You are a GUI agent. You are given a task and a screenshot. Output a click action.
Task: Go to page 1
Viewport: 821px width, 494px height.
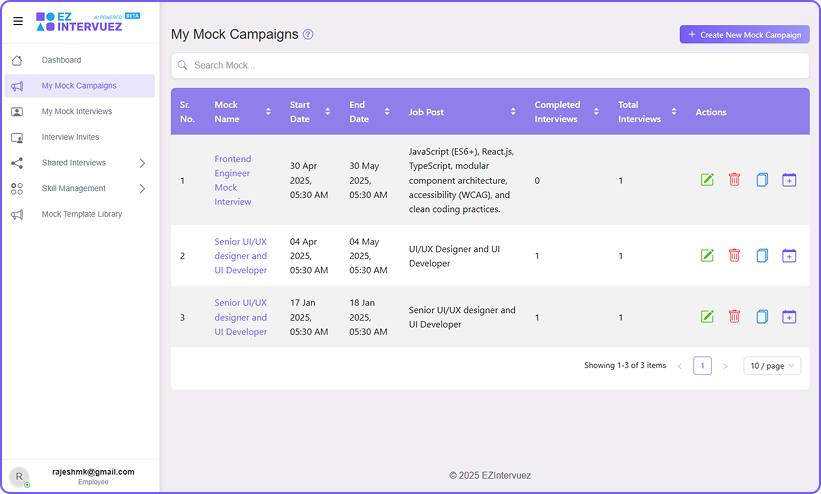click(x=702, y=366)
